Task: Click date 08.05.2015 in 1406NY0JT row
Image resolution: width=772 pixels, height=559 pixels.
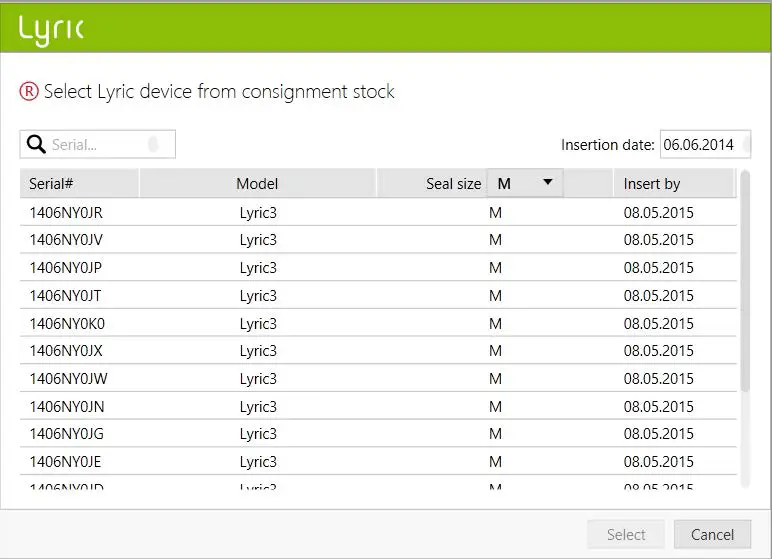Action: coord(659,296)
